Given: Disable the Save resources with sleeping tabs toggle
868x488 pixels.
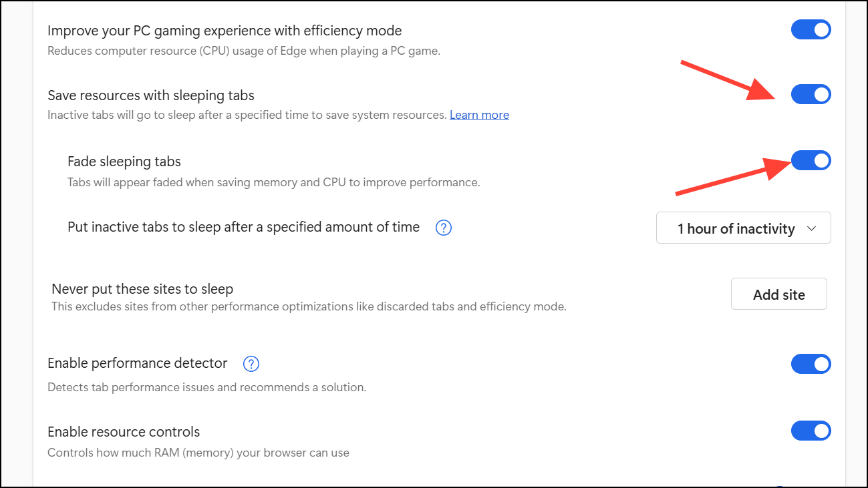Looking at the screenshot, I should pos(811,95).
